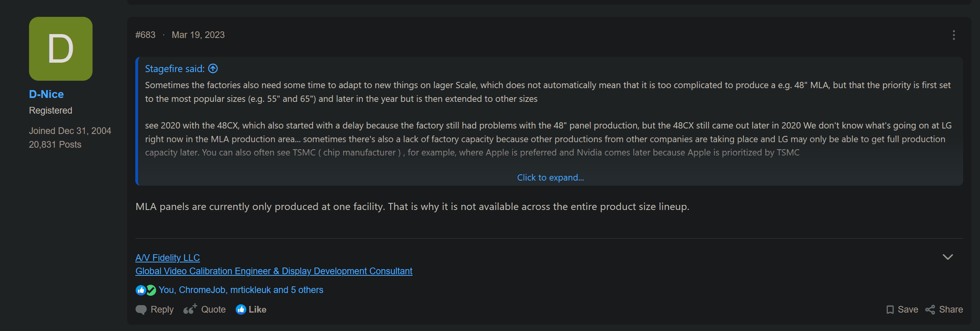Open the A/V Fidelity LLC signature link

[x=167, y=258]
